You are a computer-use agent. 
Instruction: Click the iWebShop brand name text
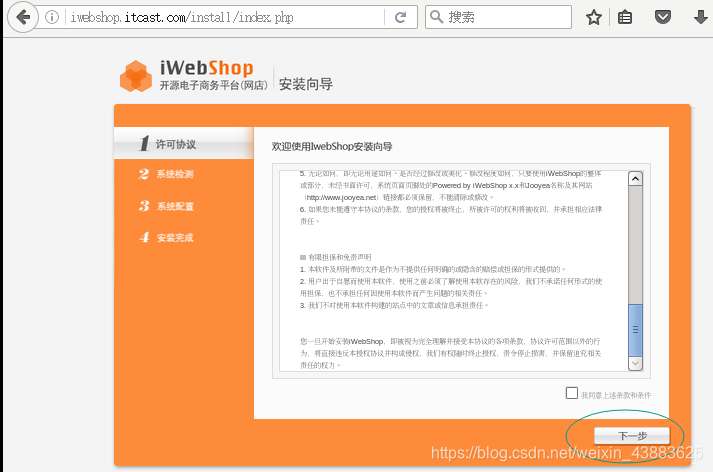[x=206, y=68]
